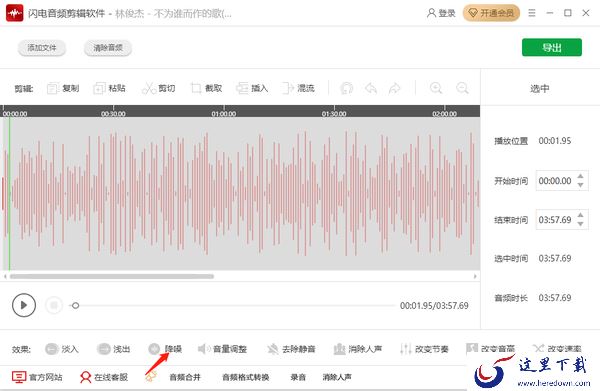Redo with the right curved arrow

pos(394,88)
